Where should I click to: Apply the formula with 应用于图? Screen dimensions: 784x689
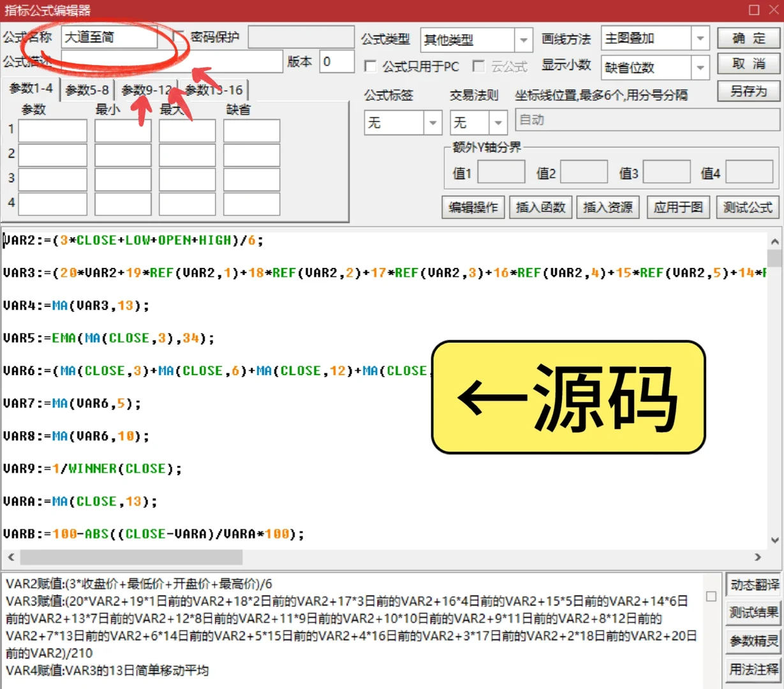[678, 207]
